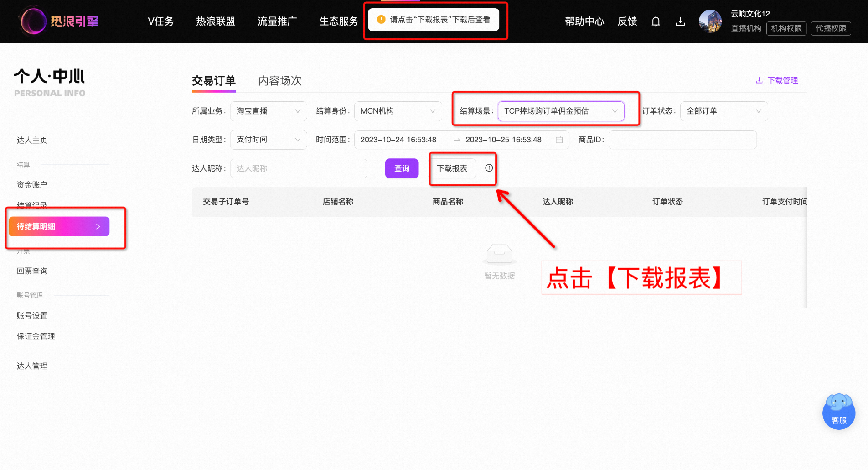Switch to the 交易订单 tab
The height and width of the screenshot is (470, 868).
point(214,81)
